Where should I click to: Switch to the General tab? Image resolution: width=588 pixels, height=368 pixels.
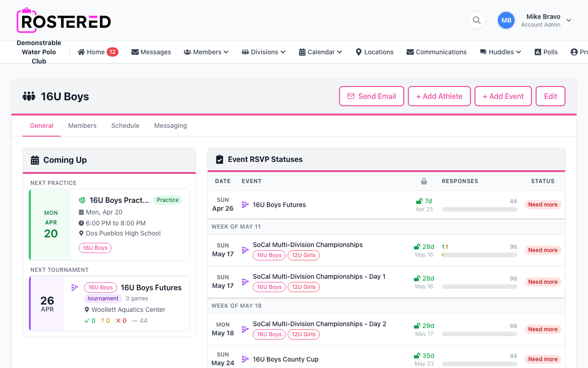click(x=42, y=126)
